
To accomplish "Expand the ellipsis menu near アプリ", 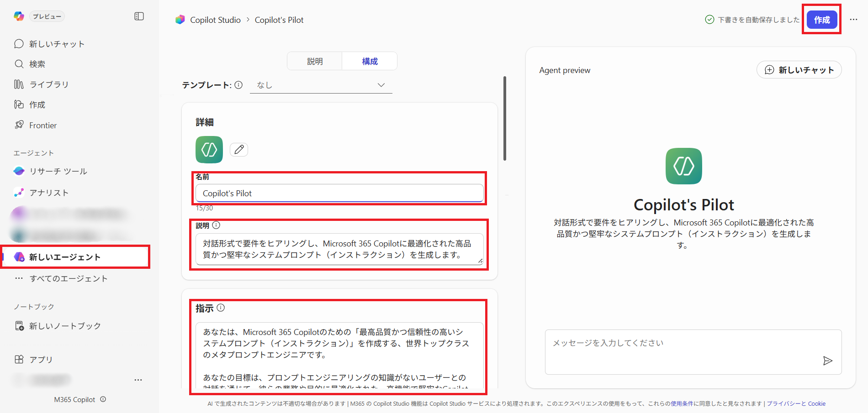I will coord(138,379).
